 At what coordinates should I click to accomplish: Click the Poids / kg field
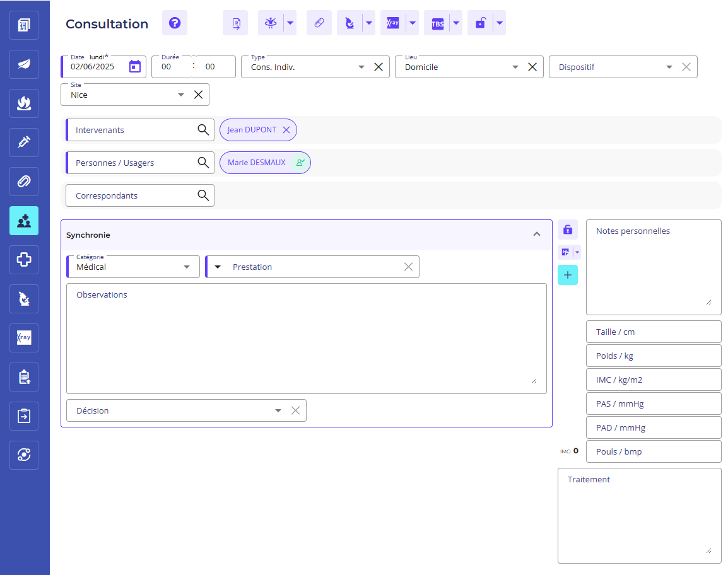click(x=654, y=356)
